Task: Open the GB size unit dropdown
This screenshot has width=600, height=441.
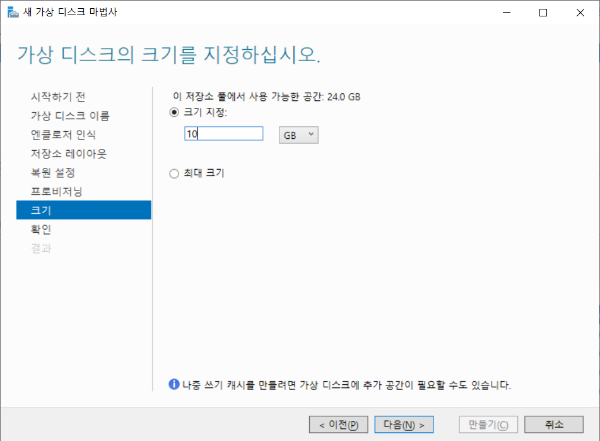Action: click(298, 135)
